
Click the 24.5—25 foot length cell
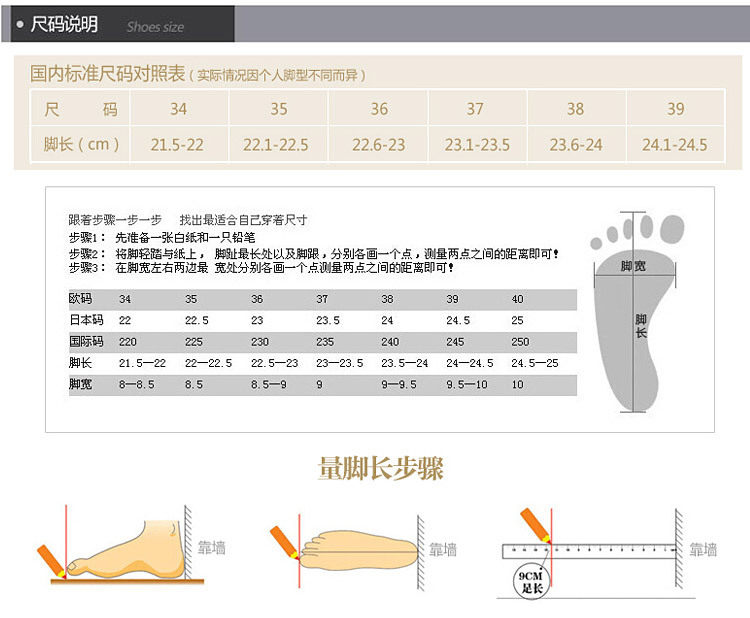[535, 363]
